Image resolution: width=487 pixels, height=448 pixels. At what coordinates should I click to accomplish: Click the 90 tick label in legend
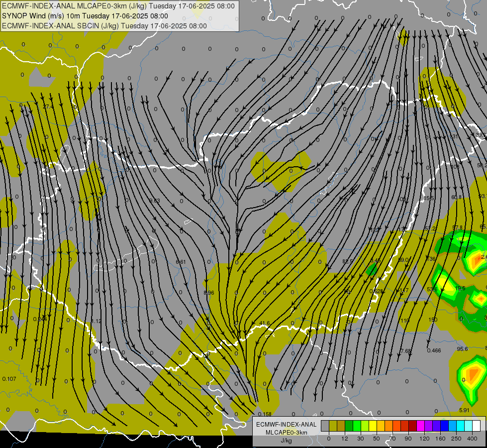coord(408,439)
